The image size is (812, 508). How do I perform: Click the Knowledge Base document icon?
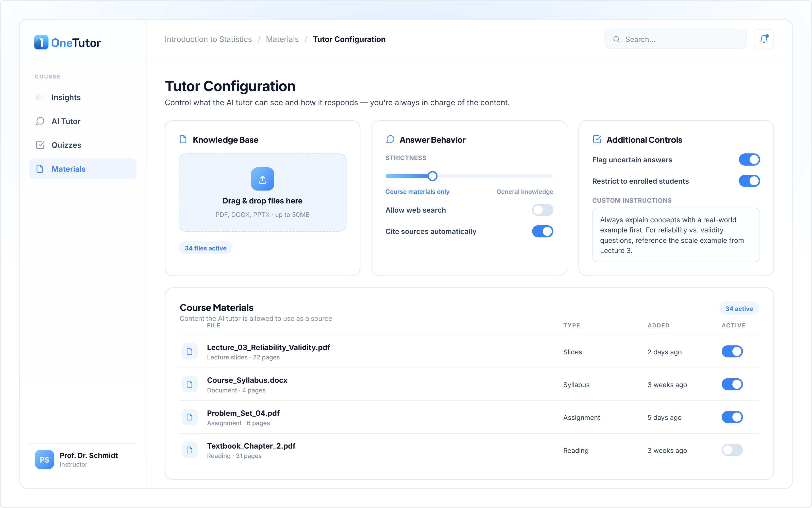(183, 139)
